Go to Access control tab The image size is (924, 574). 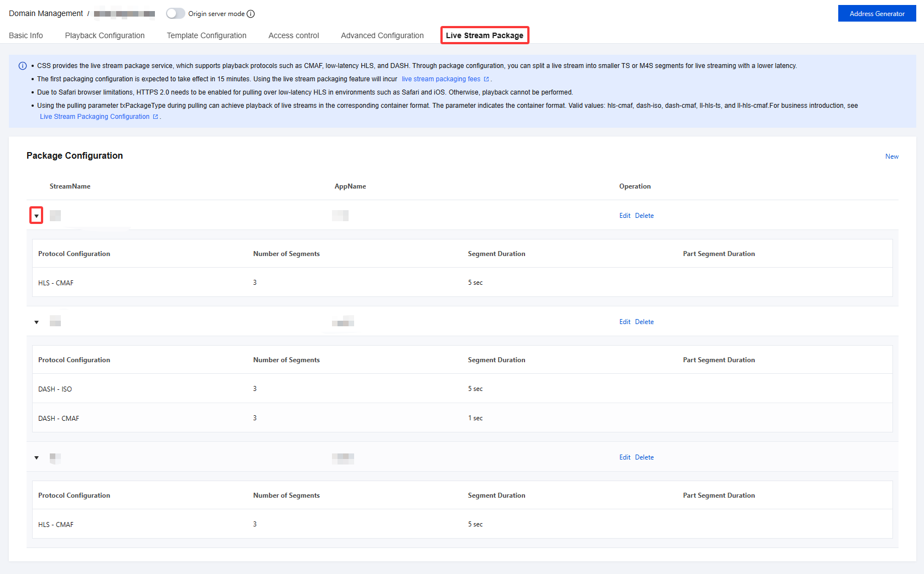(x=293, y=35)
